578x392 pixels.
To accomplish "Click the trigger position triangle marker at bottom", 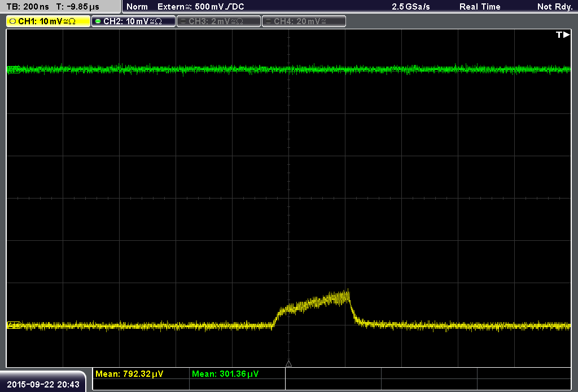I will [288, 363].
